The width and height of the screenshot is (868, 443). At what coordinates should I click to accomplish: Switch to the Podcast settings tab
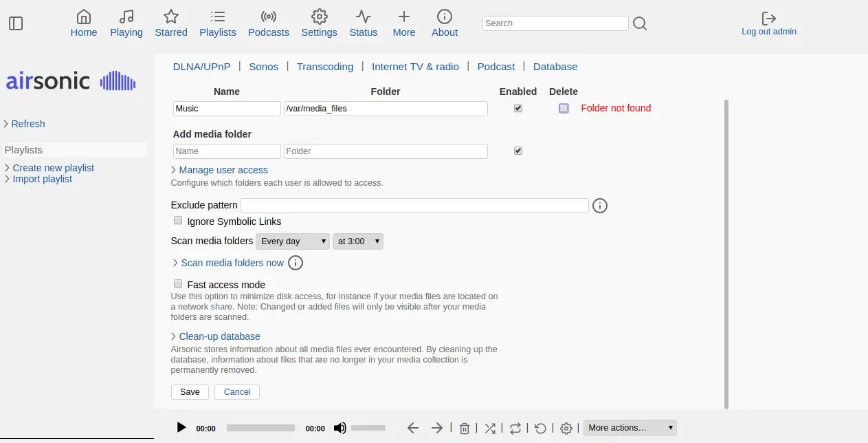496,67
